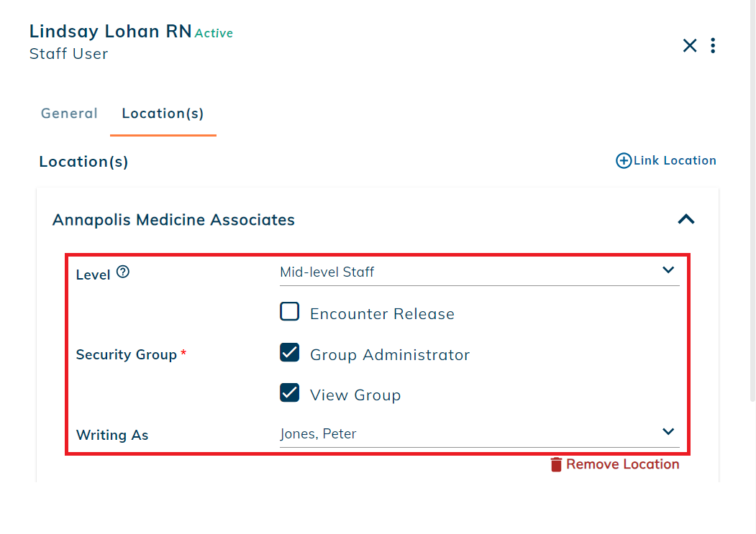Uncheck the Group Administrator checkbox
This screenshot has width=756, height=534.
click(289, 352)
